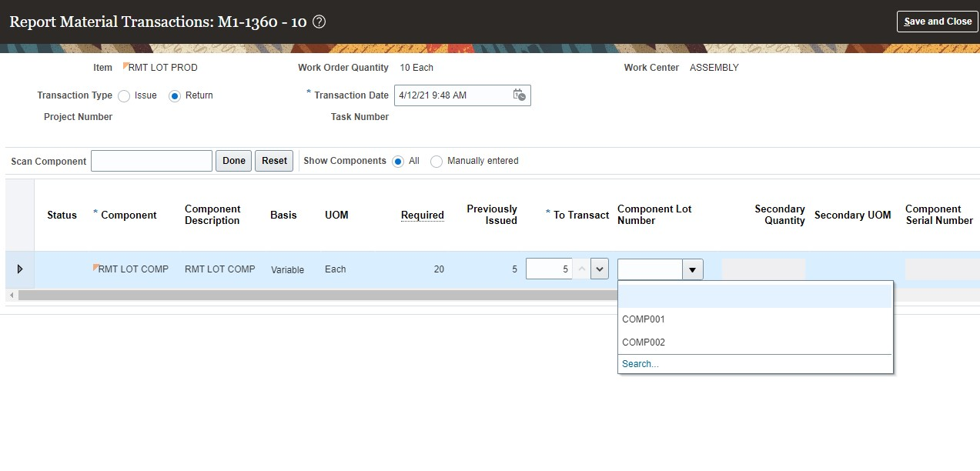Click the Required column header
Viewport: 980px width, 471px height.
tap(423, 215)
